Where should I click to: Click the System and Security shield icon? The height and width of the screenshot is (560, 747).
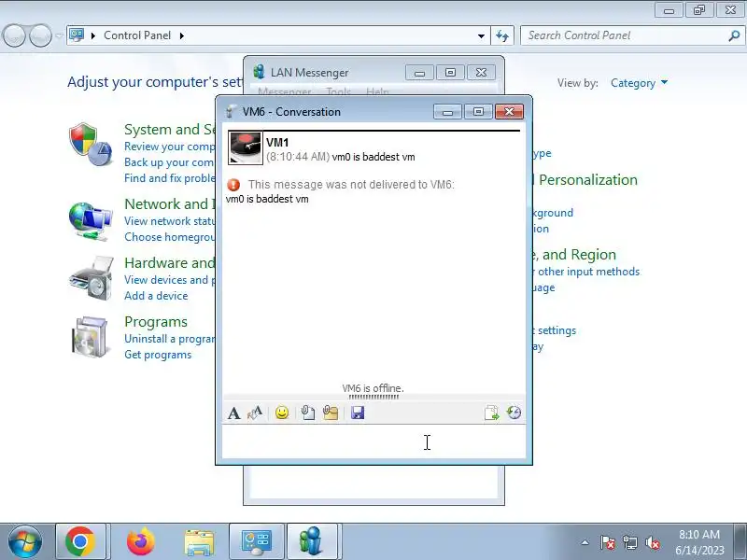90,144
